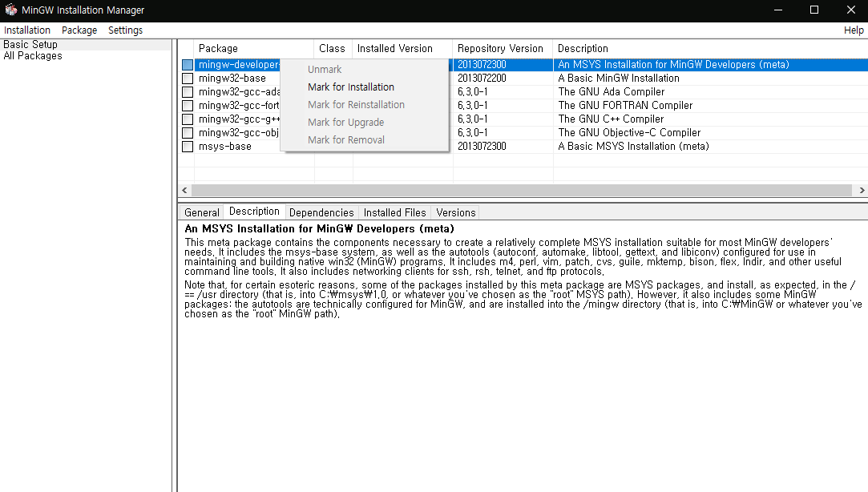Viewport: 868px width, 492px height.
Task: Sort by the Description column header
Action: pos(710,49)
